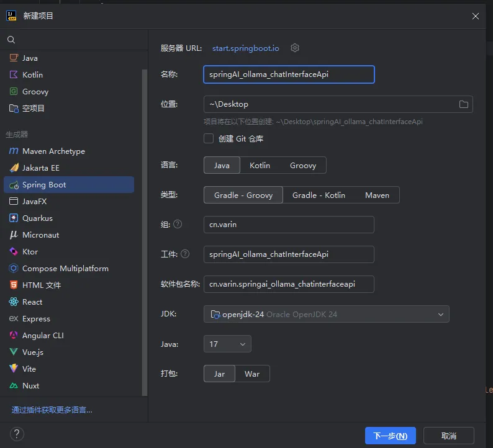Choose Gradle - Kotlin build type
The width and height of the screenshot is (493, 448).
319,195
